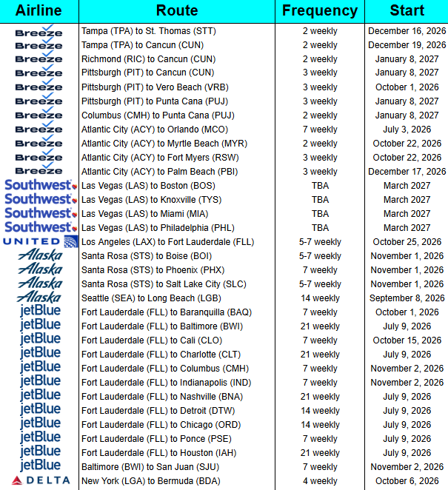
Task: Click the December 16, 2026 start date
Action: 407,31
